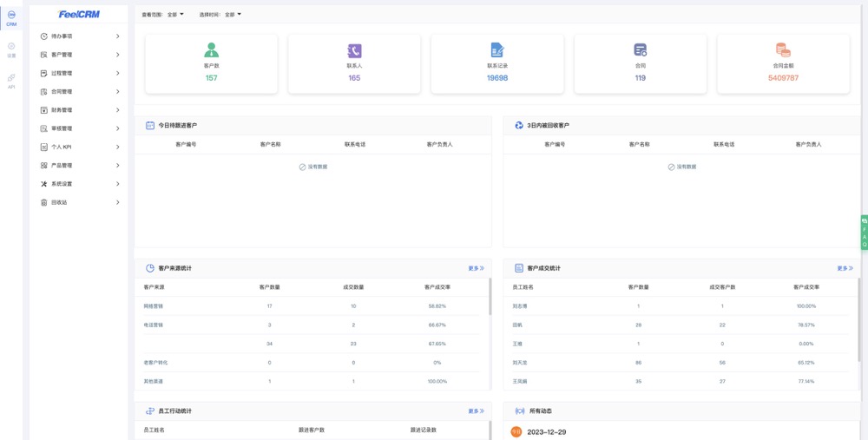Click the FeelCRM logo
Image resolution: width=868 pixels, height=440 pixels.
[x=79, y=14]
